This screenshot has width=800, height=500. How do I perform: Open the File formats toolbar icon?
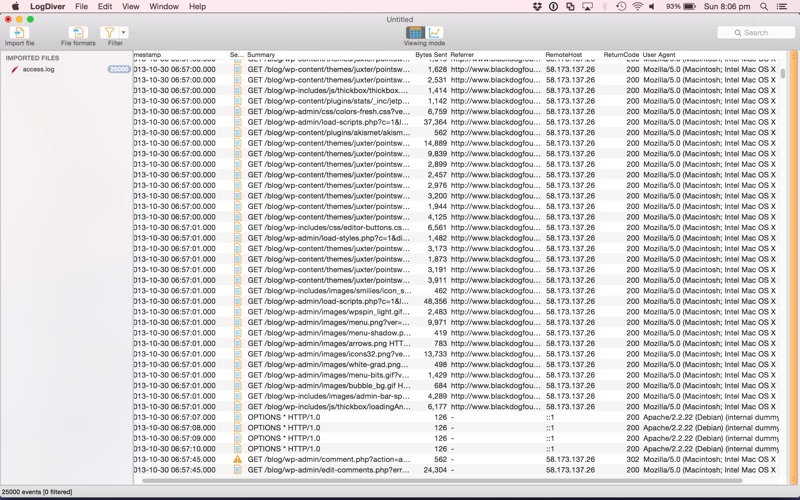pos(78,33)
